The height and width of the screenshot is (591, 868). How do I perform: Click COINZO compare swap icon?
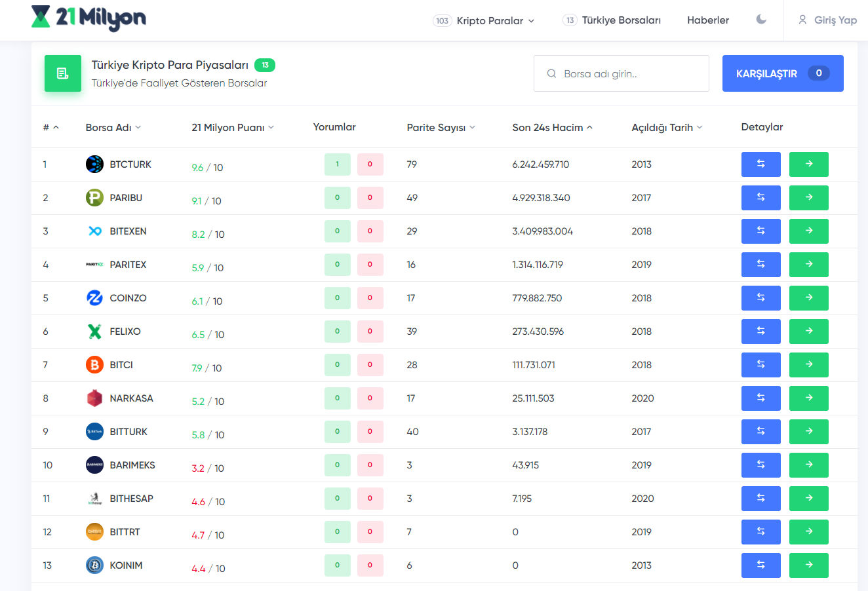(x=760, y=298)
